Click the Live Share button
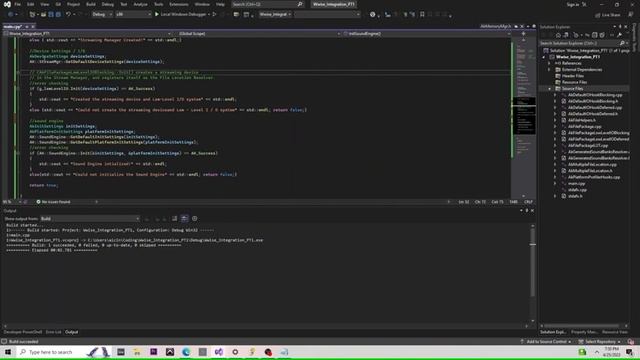 pyautogui.click(x=608, y=15)
